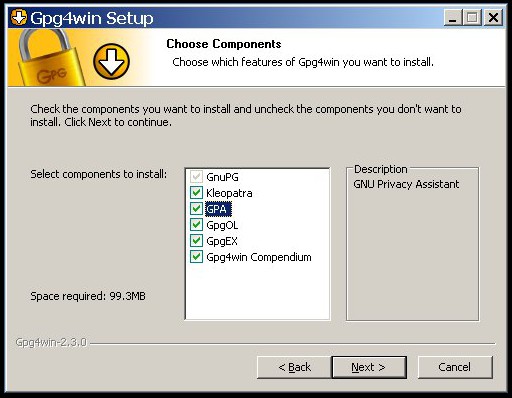The image size is (512, 398).
Task: Select the GnuPG component label
Action: (x=222, y=177)
